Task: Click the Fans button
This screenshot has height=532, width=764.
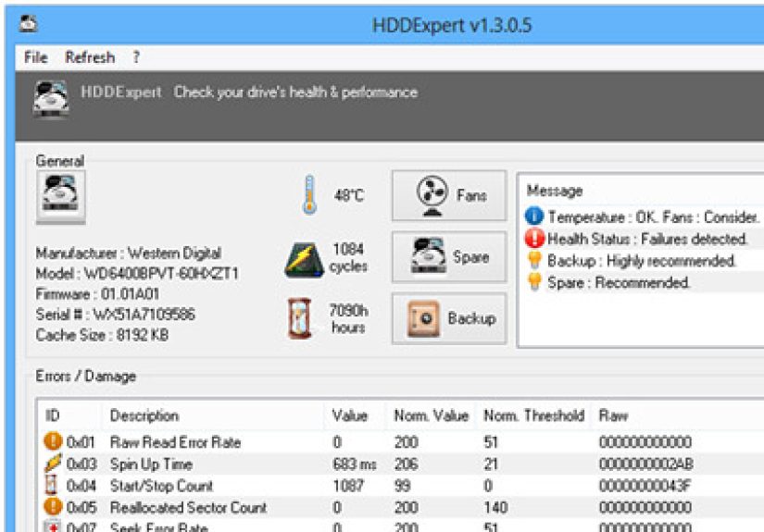Action: coord(449,195)
